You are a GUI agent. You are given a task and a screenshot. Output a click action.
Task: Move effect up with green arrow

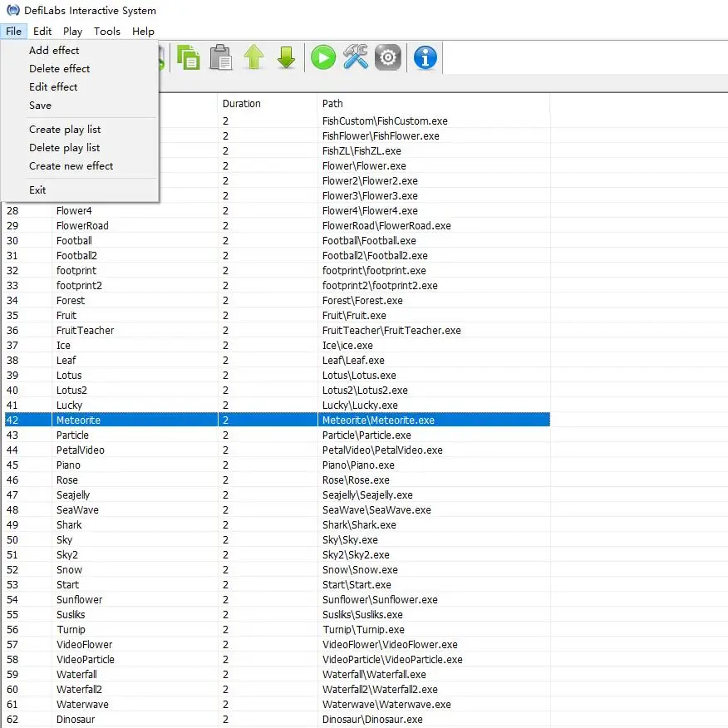pos(253,57)
